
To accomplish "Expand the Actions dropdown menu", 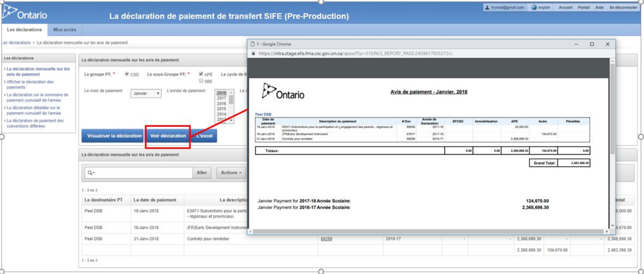I will click(x=231, y=173).
